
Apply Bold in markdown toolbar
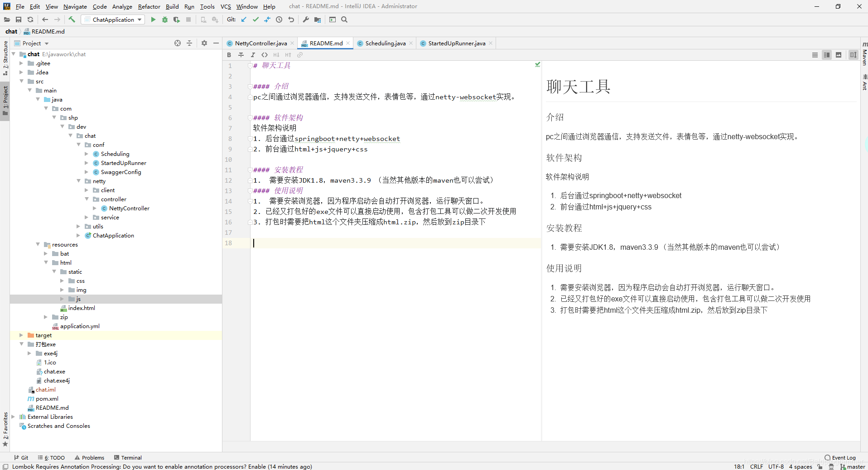pos(229,55)
